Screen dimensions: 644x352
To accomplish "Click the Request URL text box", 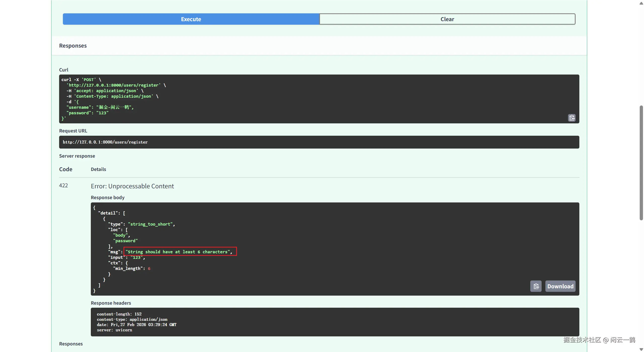I will [x=319, y=142].
